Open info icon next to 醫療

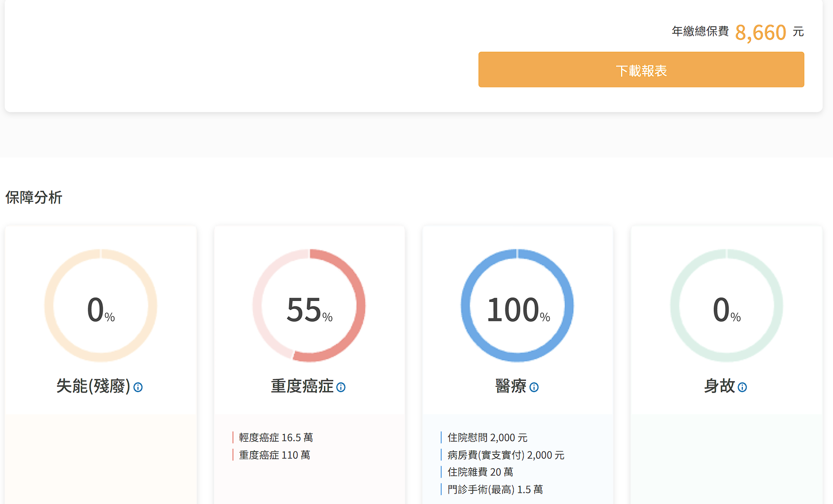(x=534, y=387)
